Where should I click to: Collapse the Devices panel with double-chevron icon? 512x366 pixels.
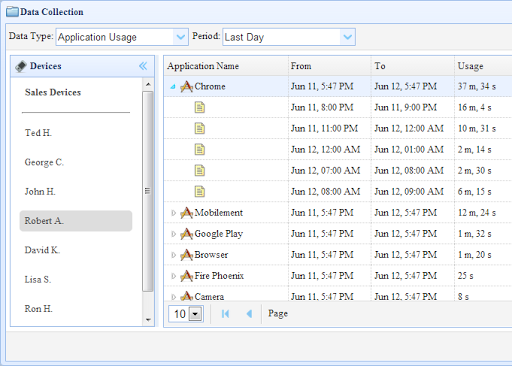click(143, 66)
